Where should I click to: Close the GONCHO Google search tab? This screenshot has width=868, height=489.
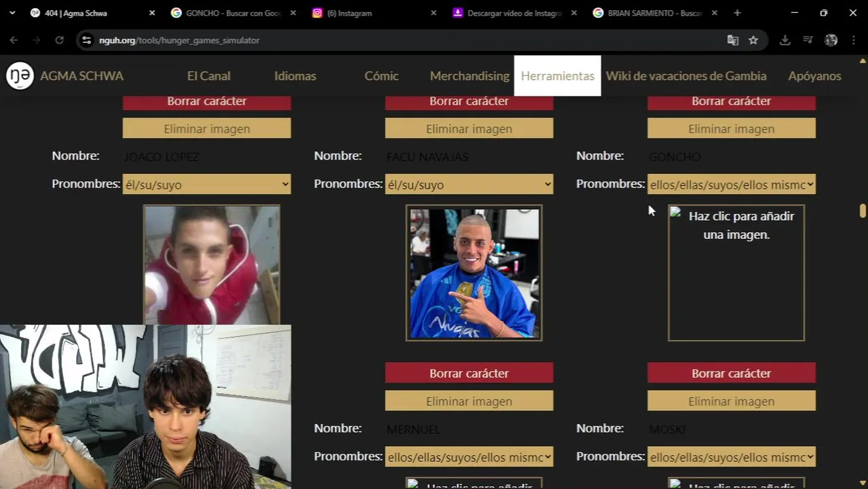pyautogui.click(x=293, y=13)
